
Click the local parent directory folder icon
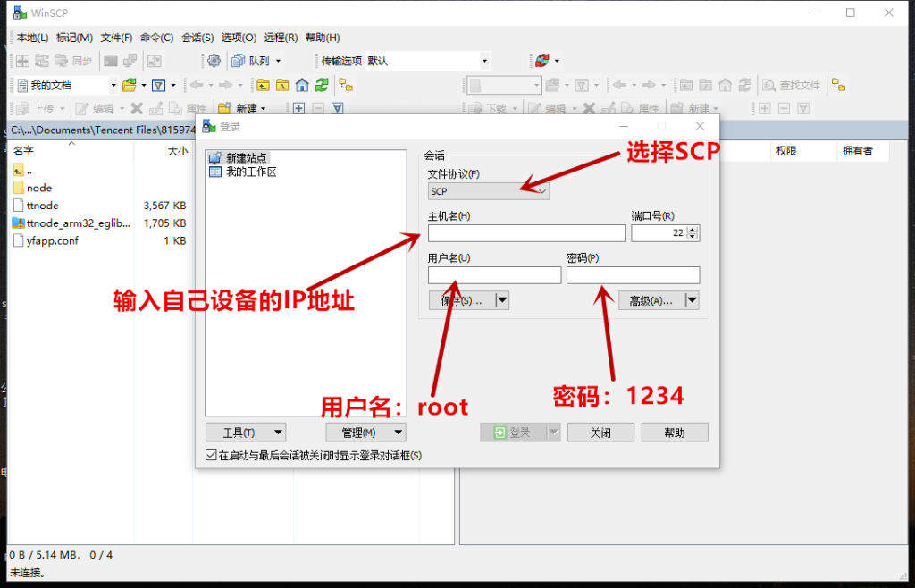click(263, 85)
